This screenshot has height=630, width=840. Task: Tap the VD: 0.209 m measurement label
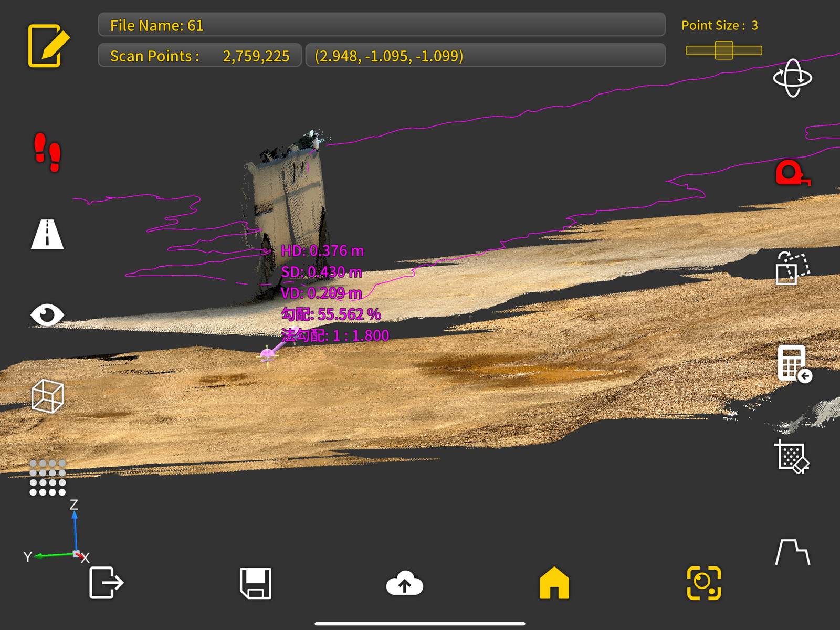321,293
